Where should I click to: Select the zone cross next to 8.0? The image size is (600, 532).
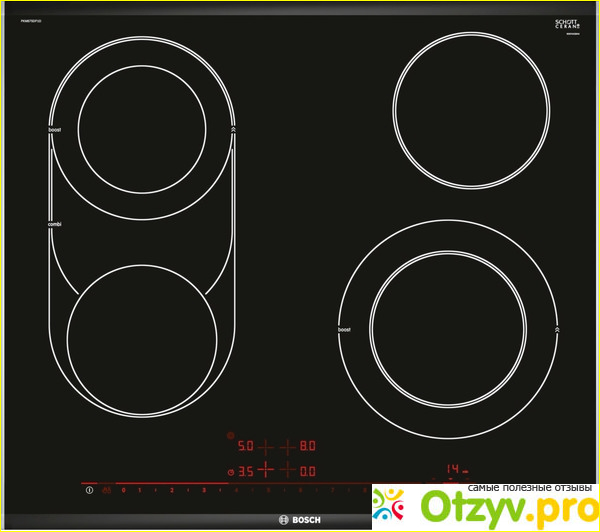click(x=287, y=447)
